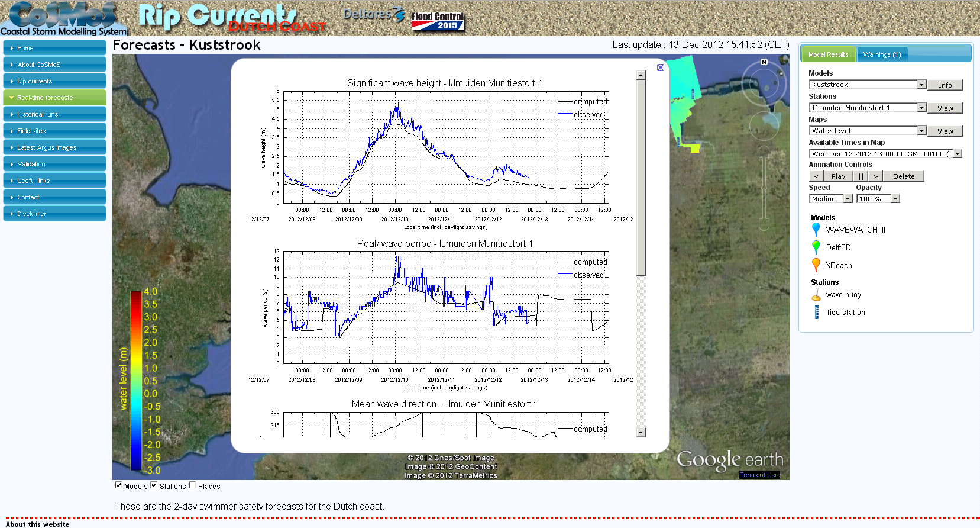Image resolution: width=980 pixels, height=528 pixels.
Task: Click the Deltares logo
Action: [374, 14]
